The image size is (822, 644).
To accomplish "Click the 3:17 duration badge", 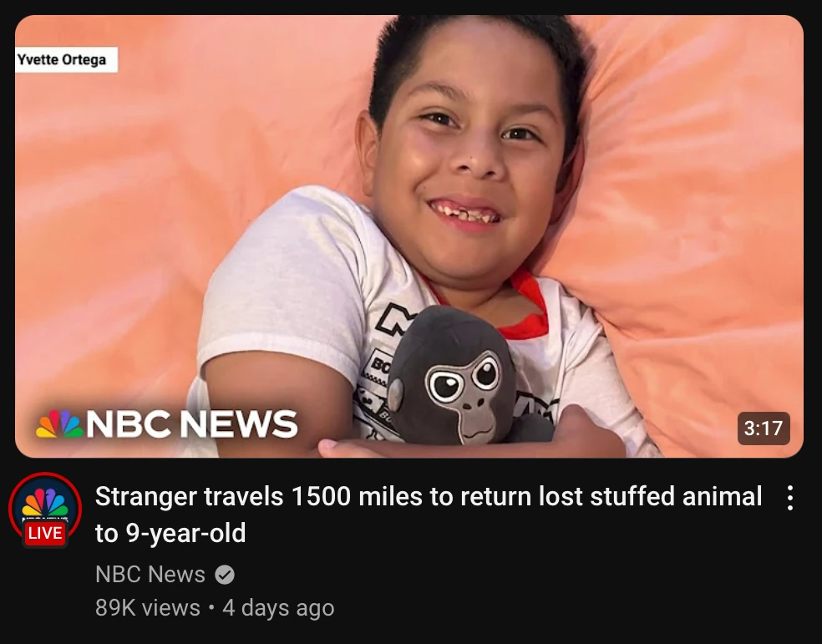I will [x=764, y=428].
